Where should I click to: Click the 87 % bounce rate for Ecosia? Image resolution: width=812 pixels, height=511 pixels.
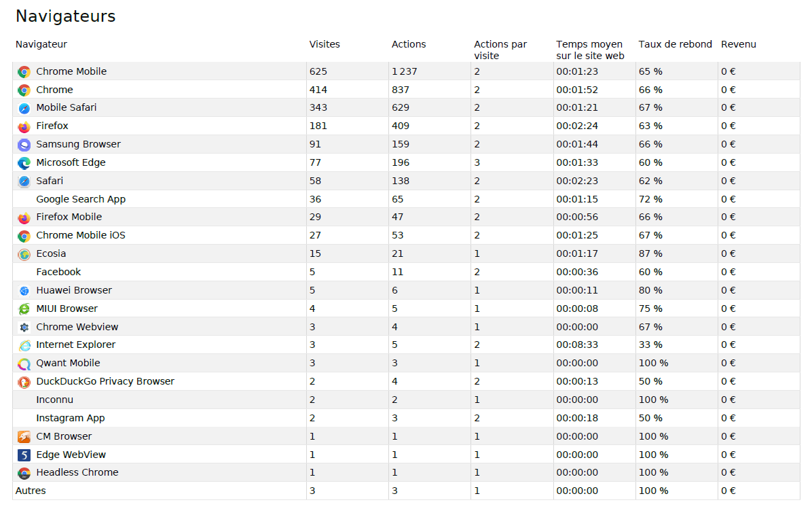650,253
